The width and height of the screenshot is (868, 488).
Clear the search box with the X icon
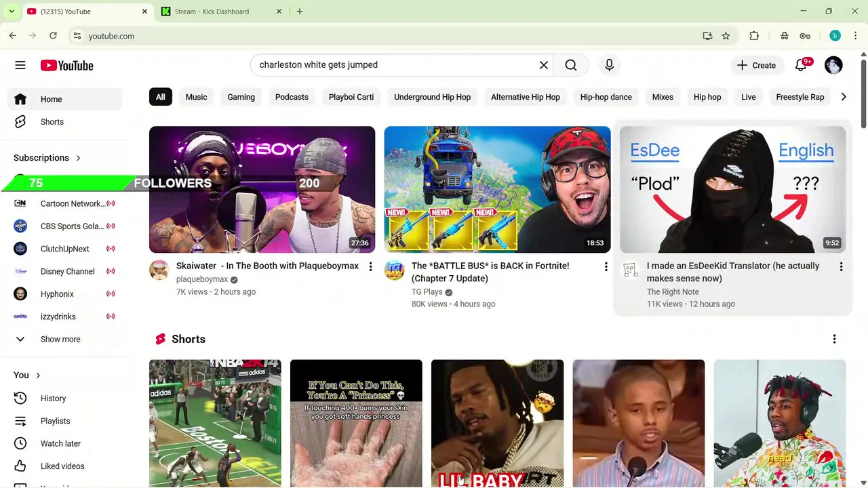coord(544,65)
